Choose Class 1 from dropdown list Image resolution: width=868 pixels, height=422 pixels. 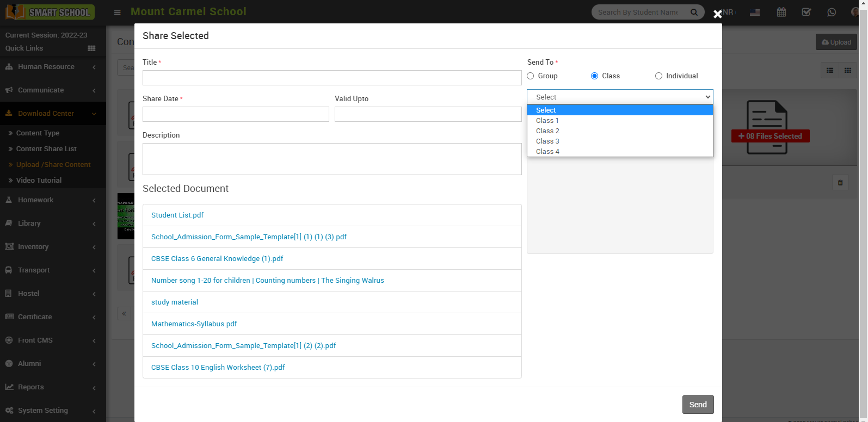coord(547,121)
